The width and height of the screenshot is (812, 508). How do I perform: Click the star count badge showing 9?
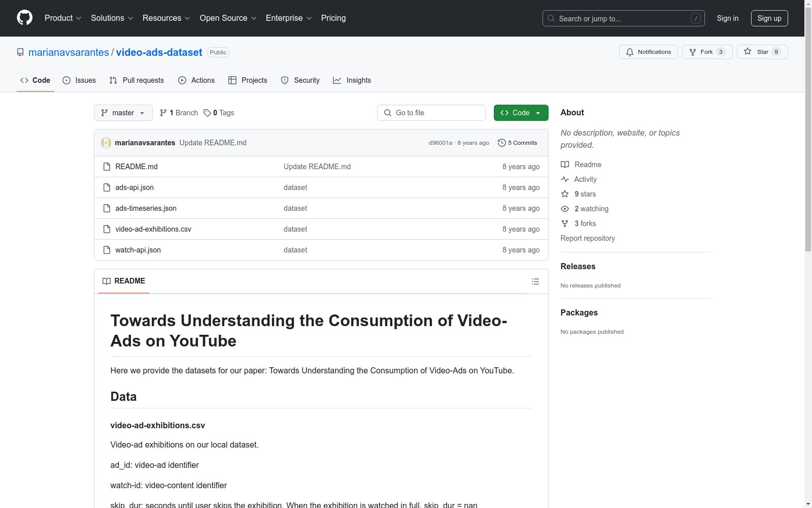click(x=776, y=52)
